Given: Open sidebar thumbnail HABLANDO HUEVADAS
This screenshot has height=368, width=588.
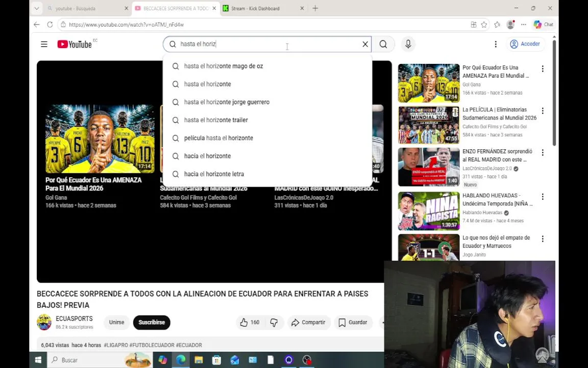Looking at the screenshot, I should [429, 211].
